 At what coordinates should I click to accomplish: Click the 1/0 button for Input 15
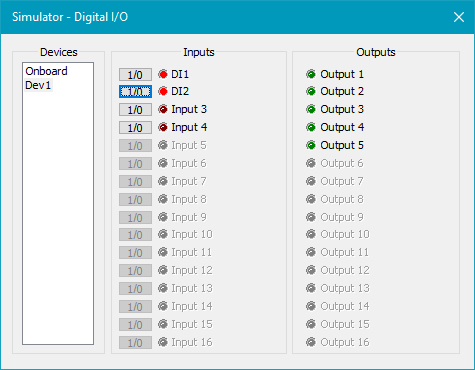[135, 325]
